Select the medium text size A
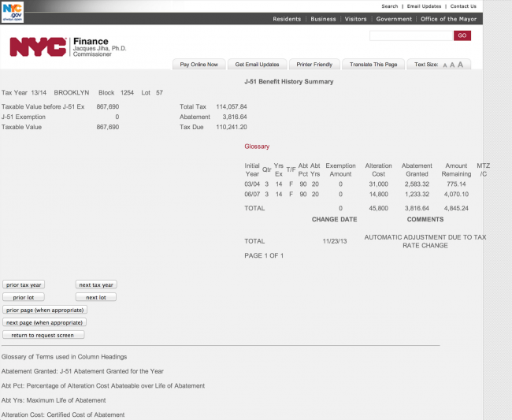512x420 pixels. coord(452,65)
